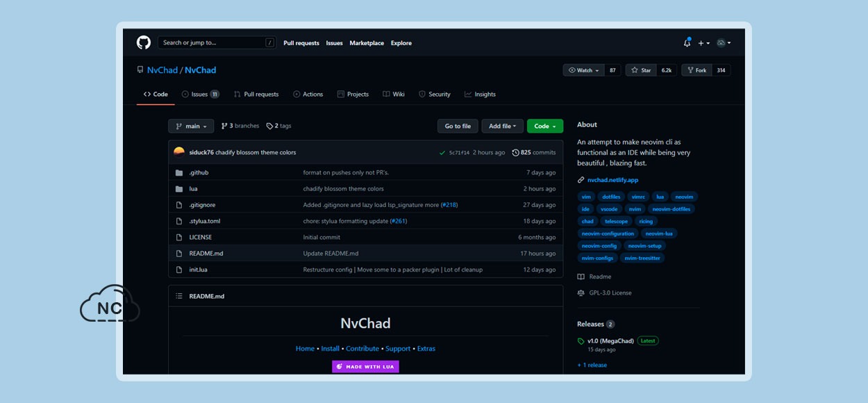
Task: Click Marketplace in the top header
Action: (367, 43)
